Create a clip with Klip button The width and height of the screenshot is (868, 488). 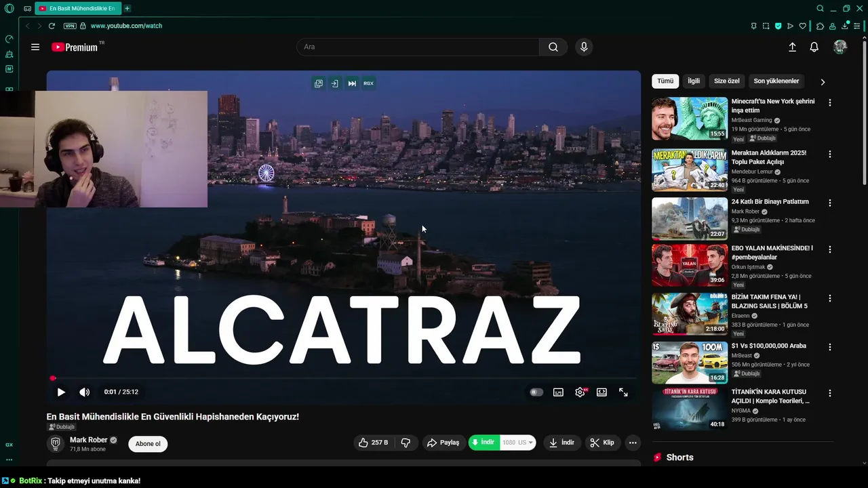[x=602, y=443]
